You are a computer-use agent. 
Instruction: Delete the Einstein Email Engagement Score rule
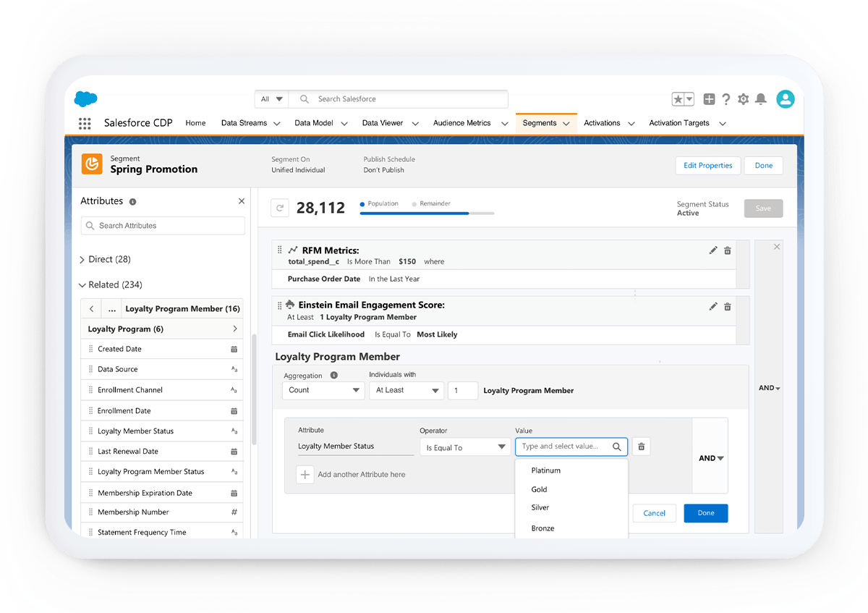(x=728, y=307)
